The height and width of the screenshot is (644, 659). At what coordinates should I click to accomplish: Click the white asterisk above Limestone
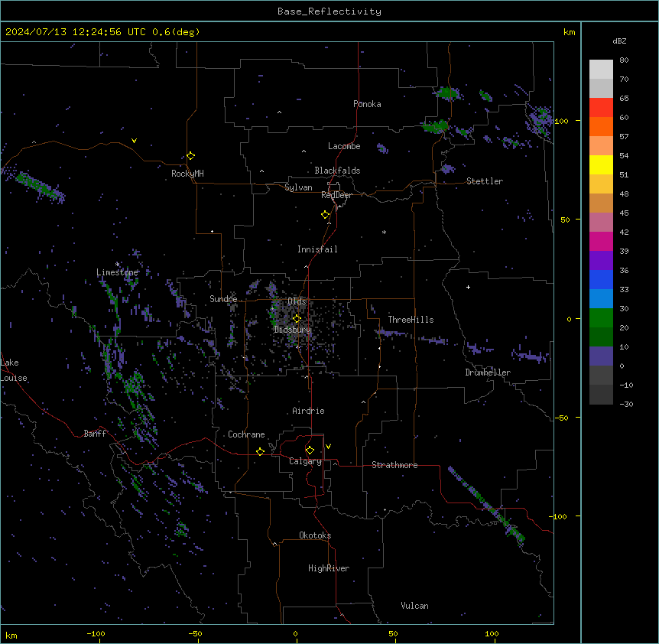point(118,265)
